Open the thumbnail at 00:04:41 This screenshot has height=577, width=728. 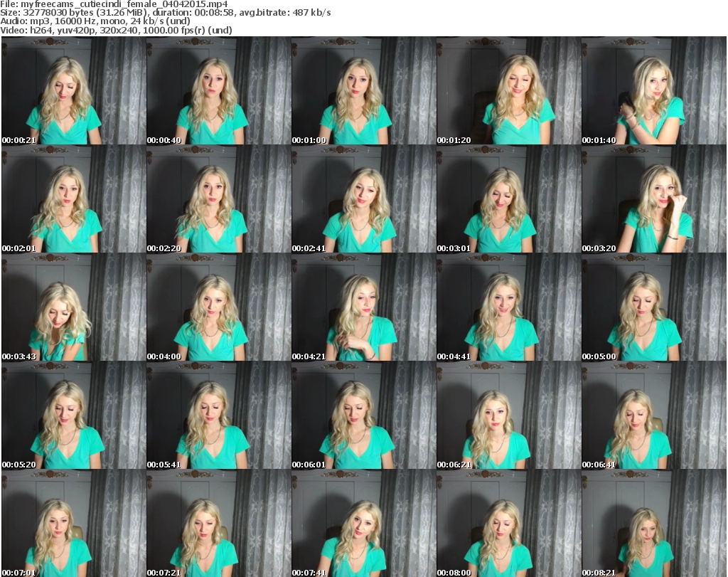tap(509, 307)
